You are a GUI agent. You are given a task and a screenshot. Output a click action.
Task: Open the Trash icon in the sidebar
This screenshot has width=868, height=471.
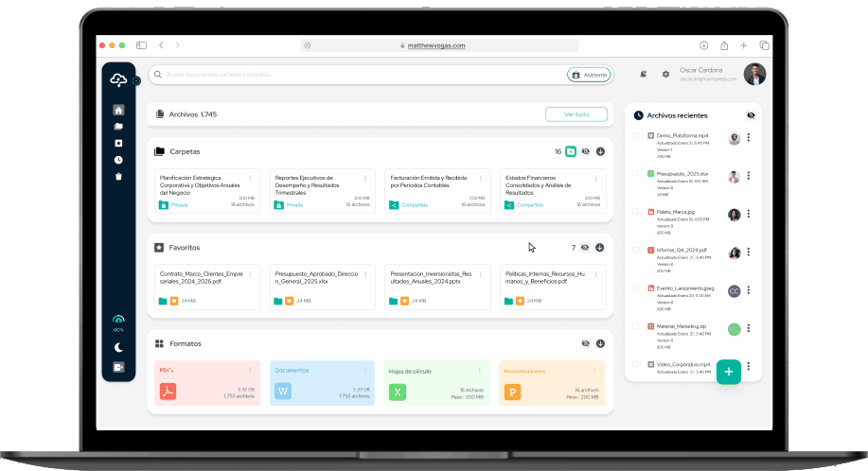118,177
